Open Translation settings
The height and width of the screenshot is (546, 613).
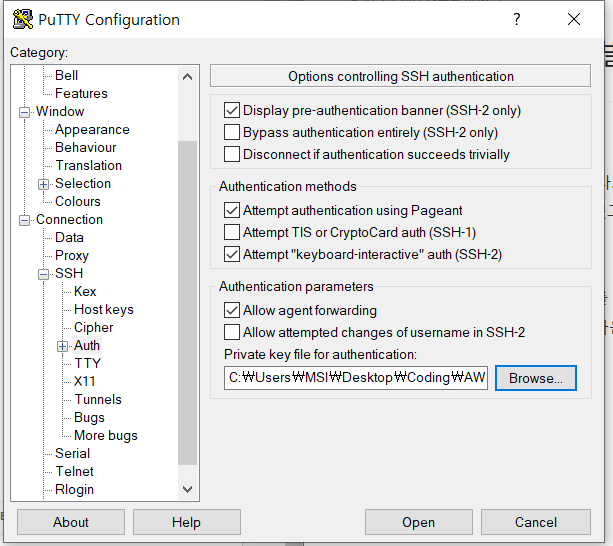88,165
